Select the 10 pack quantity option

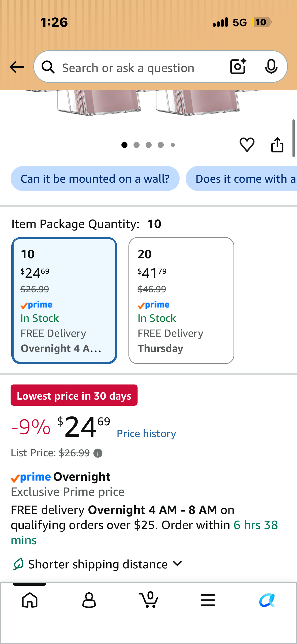[64, 300]
